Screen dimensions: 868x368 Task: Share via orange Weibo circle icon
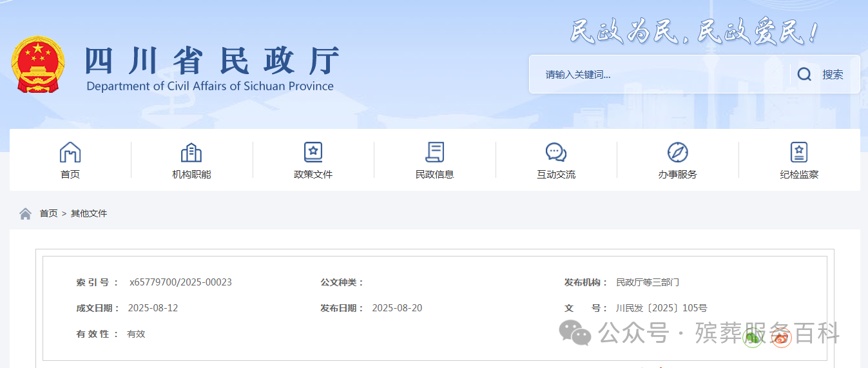coord(781,337)
